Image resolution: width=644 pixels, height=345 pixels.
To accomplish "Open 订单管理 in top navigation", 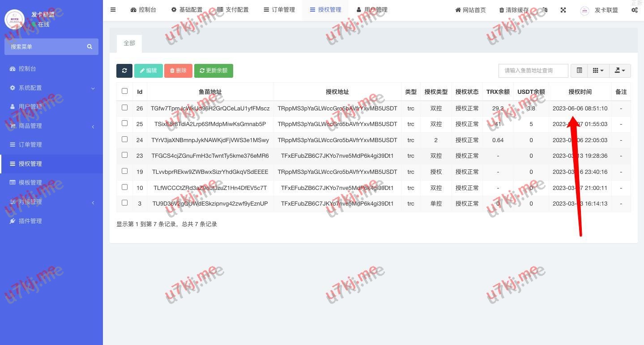I will (279, 10).
